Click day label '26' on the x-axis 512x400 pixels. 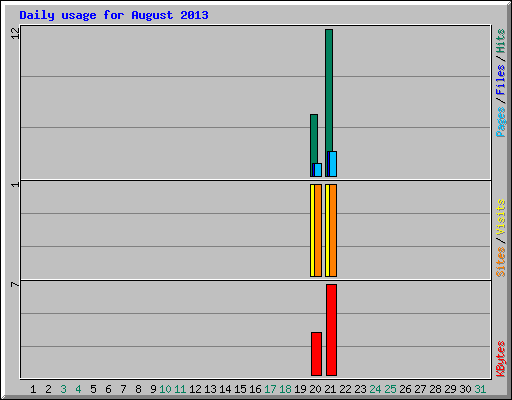(x=405, y=389)
